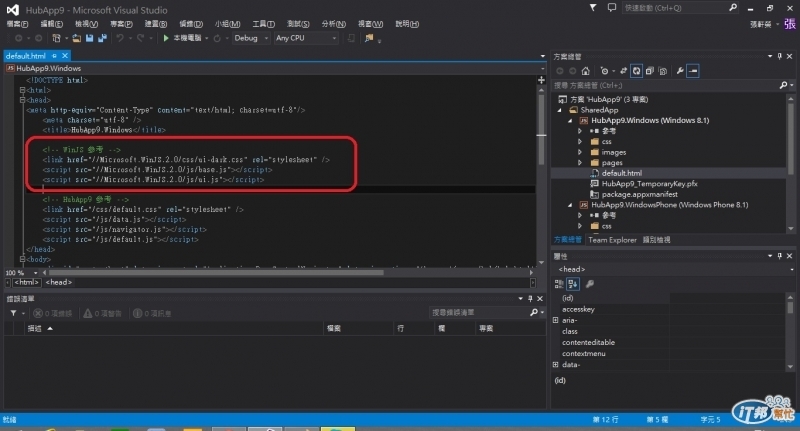The width and height of the screenshot is (800, 431).
Task: Click the split editor plus icon
Action: pos(541,80)
